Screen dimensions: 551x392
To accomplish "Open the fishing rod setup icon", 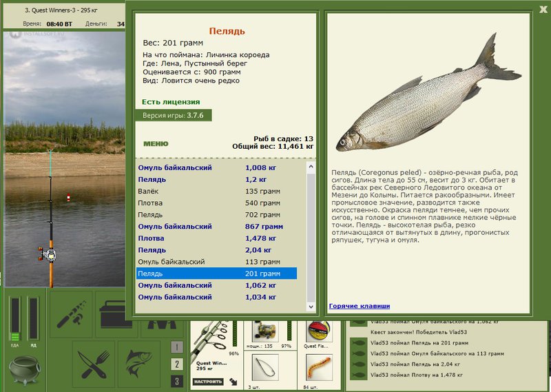I will click(71, 314).
